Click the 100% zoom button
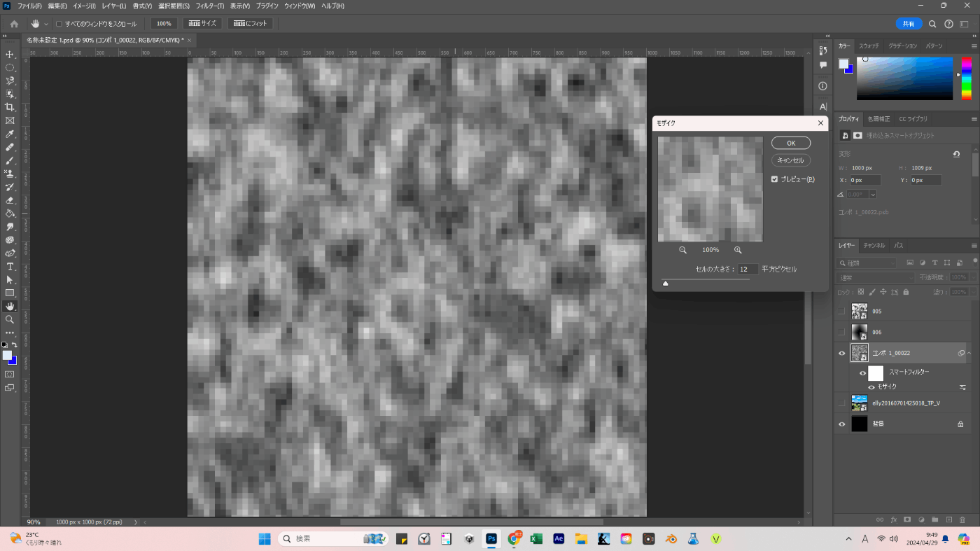980x551 pixels. click(x=164, y=24)
